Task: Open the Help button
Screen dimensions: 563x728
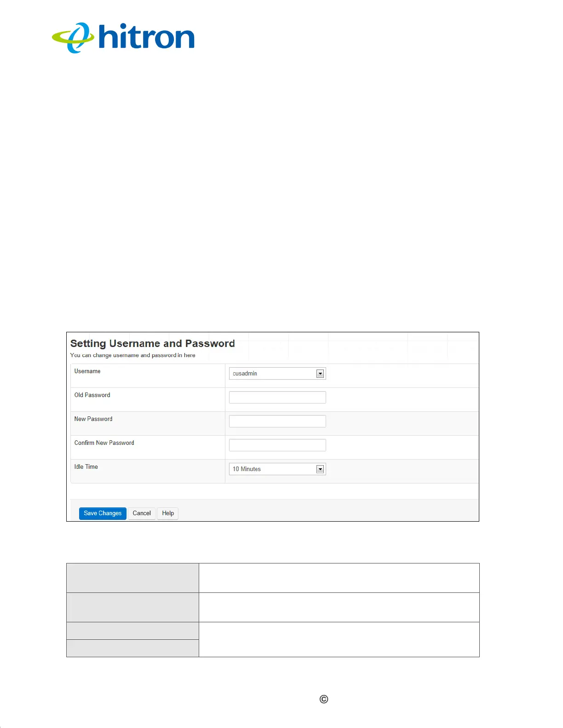Action: click(x=168, y=513)
